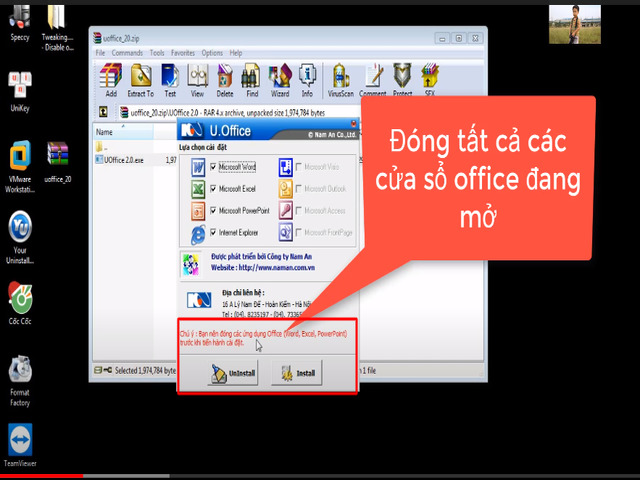Open the Favorites menu
Screen dimensions: 640x480
[182, 53]
